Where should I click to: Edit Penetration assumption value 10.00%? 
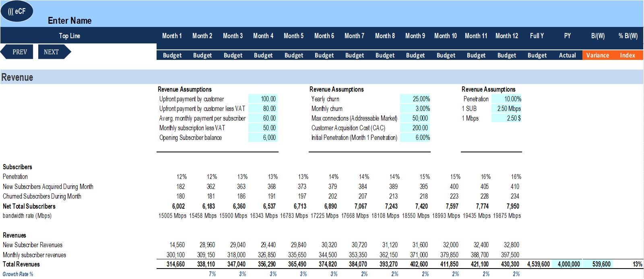tap(506, 99)
